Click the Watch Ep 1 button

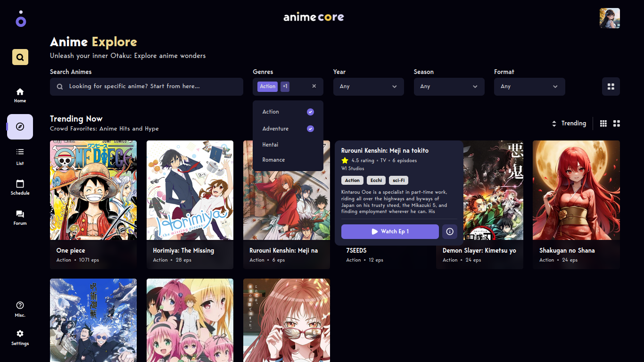point(390,231)
